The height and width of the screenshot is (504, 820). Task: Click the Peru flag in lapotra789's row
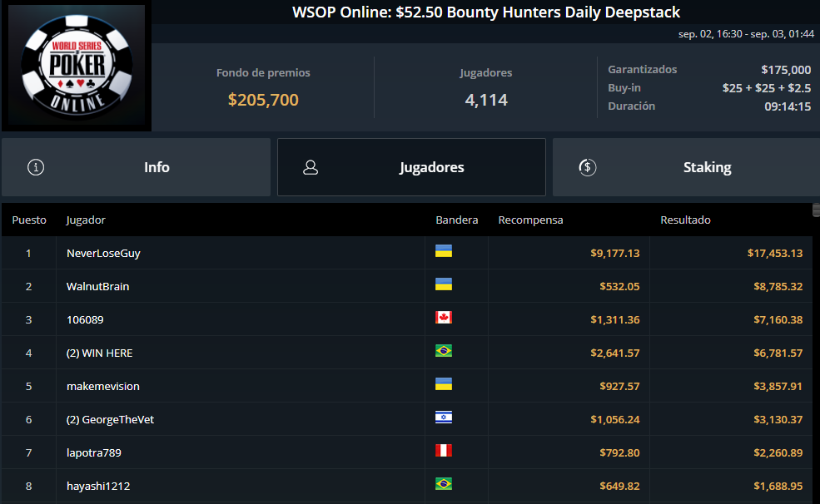click(x=444, y=451)
